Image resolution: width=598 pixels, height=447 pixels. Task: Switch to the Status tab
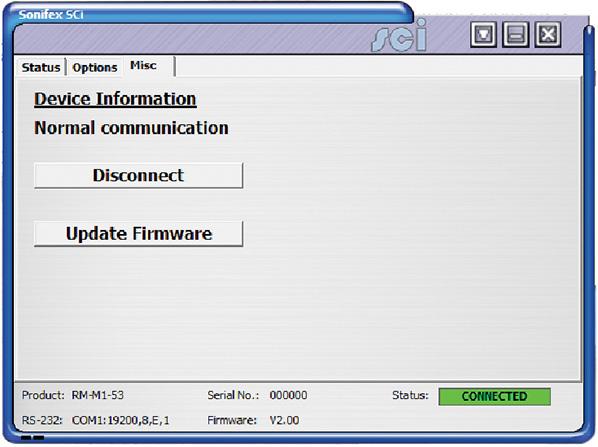click(x=41, y=68)
